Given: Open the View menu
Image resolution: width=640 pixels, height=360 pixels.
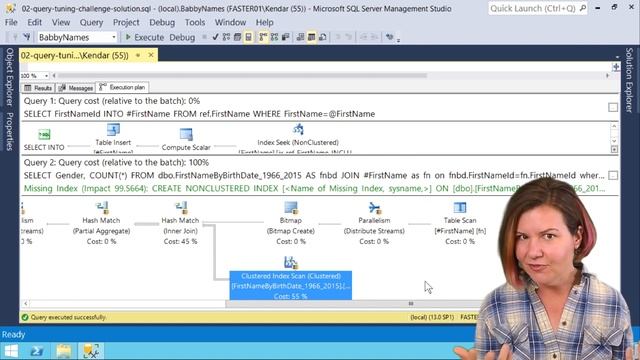Looking at the screenshot, I should pyautogui.click(x=60, y=22).
